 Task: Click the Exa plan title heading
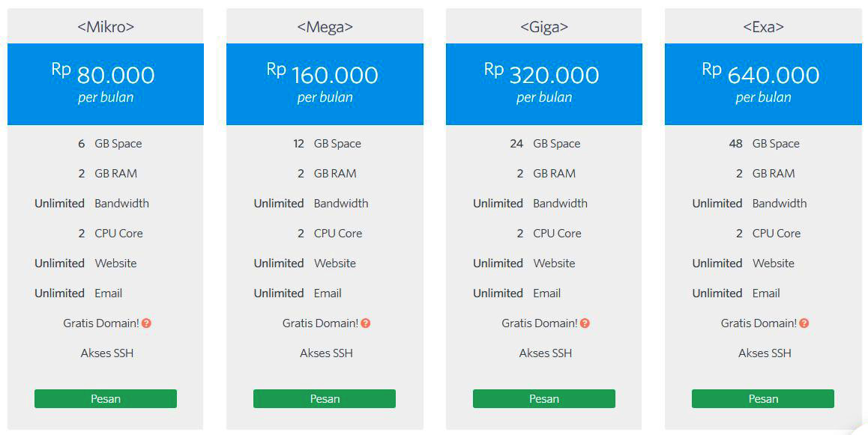[x=763, y=26]
